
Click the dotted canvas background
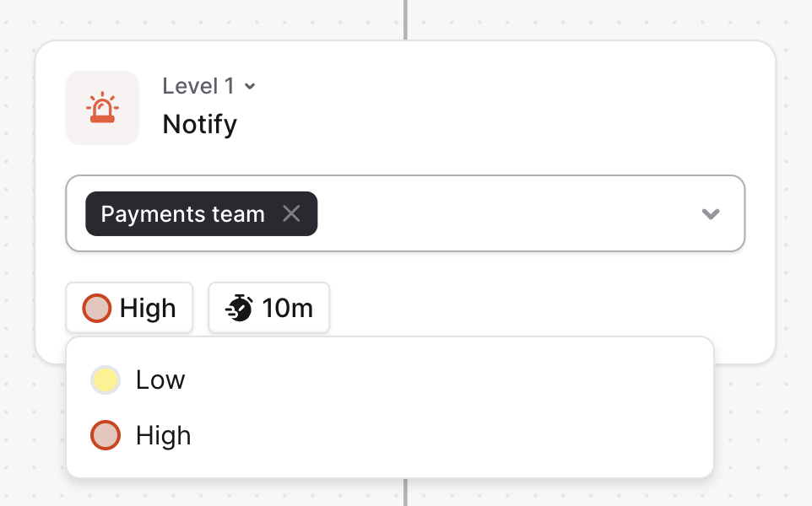785,439
